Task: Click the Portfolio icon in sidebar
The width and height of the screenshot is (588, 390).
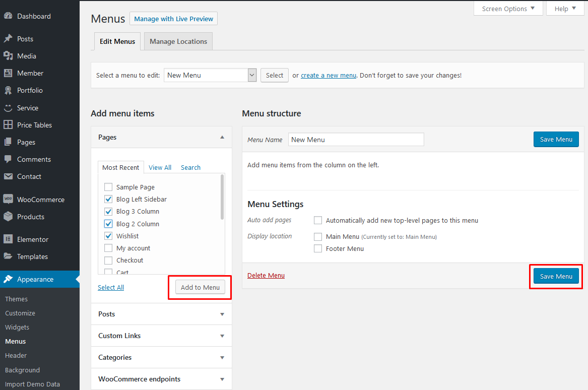Action: coord(8,90)
